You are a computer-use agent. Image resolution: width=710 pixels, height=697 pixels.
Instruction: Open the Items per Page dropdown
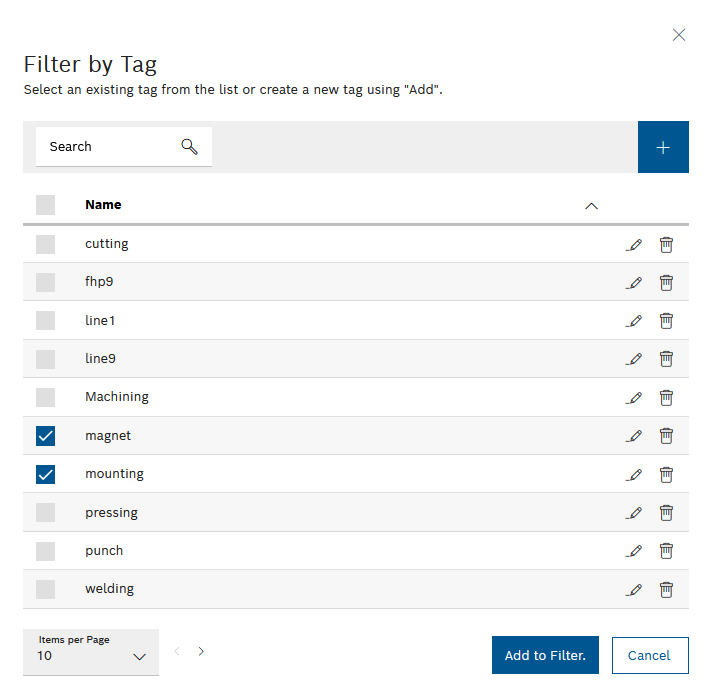91,652
